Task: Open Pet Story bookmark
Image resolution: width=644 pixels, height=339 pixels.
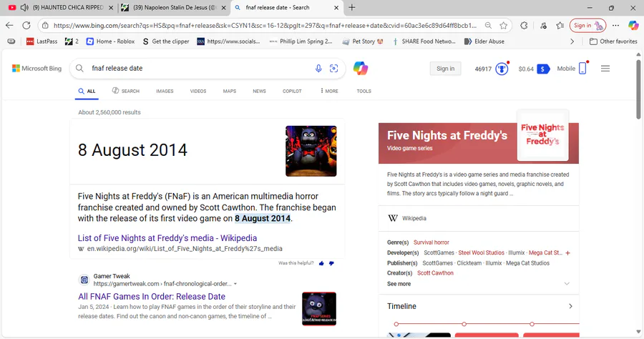Action: (362, 41)
